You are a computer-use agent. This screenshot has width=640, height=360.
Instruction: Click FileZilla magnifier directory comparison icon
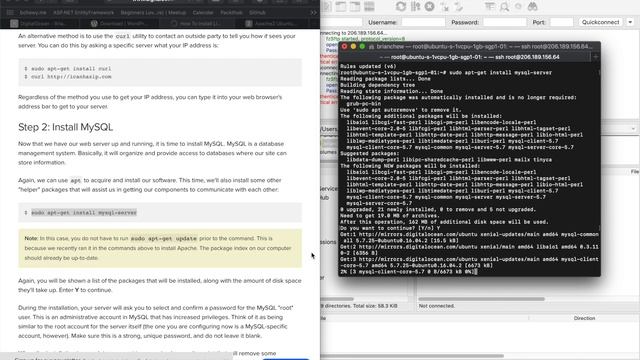click(x=504, y=6)
